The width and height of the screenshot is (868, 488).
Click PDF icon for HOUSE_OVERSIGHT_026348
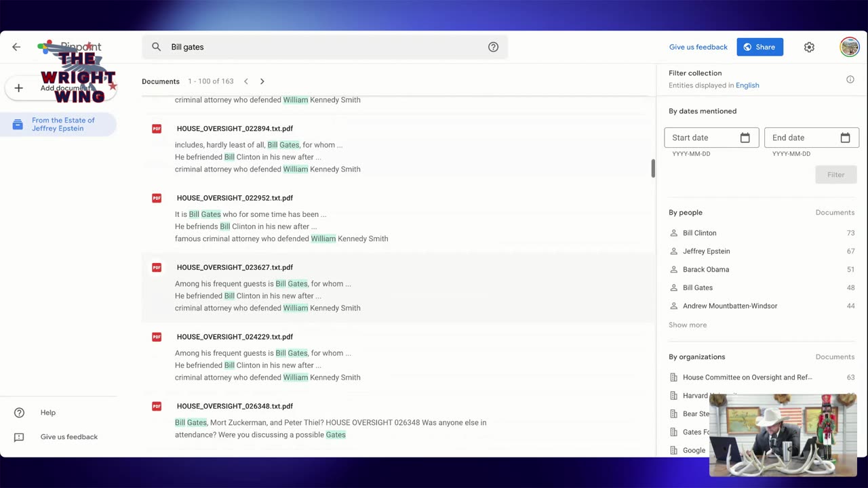click(x=157, y=406)
